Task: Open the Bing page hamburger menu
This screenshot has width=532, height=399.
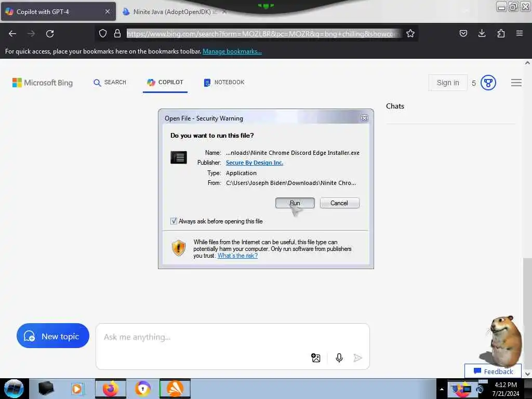Action: click(516, 83)
